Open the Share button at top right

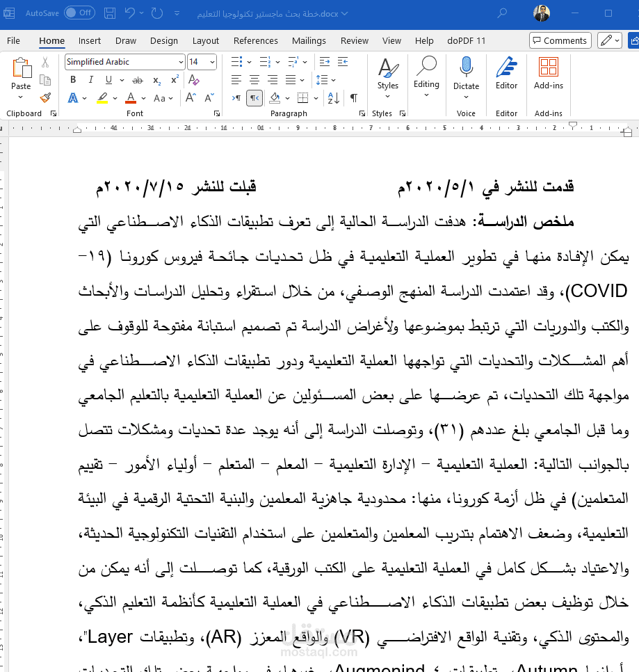[634, 41]
